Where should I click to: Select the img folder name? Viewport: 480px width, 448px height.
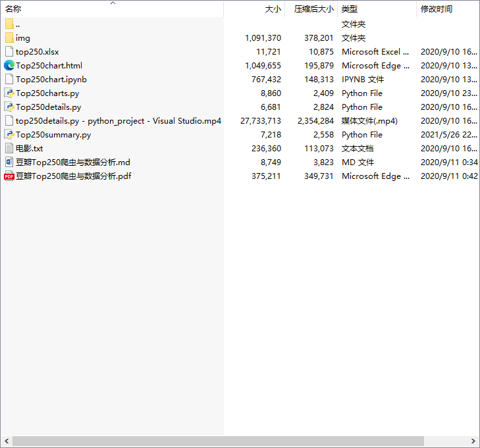pos(23,38)
